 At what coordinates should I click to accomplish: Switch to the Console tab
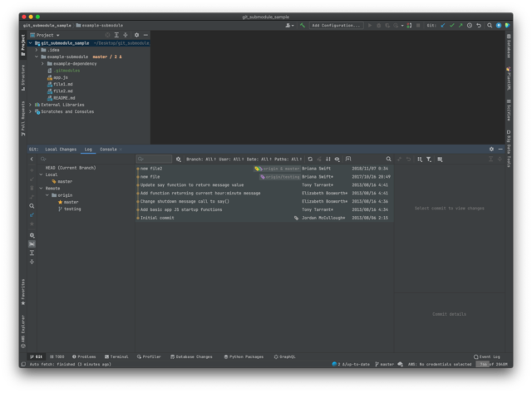(x=108, y=150)
